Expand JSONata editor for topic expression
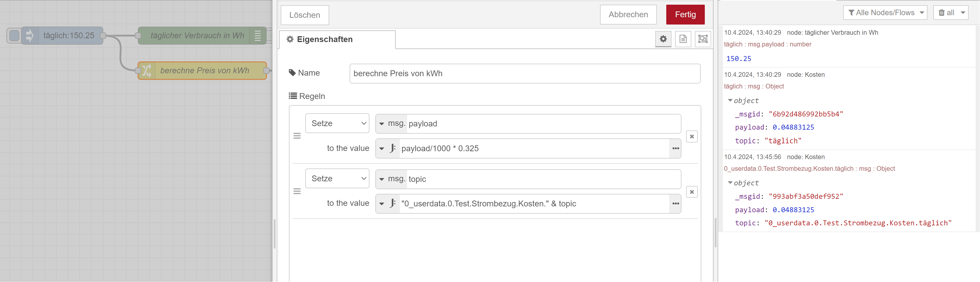The height and width of the screenshot is (282, 980). tap(675, 203)
